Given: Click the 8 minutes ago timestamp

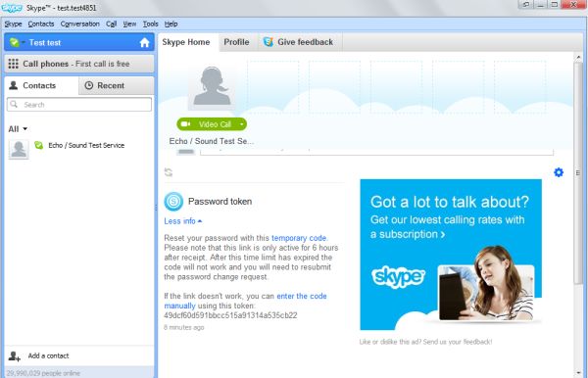Looking at the screenshot, I should tap(184, 327).
